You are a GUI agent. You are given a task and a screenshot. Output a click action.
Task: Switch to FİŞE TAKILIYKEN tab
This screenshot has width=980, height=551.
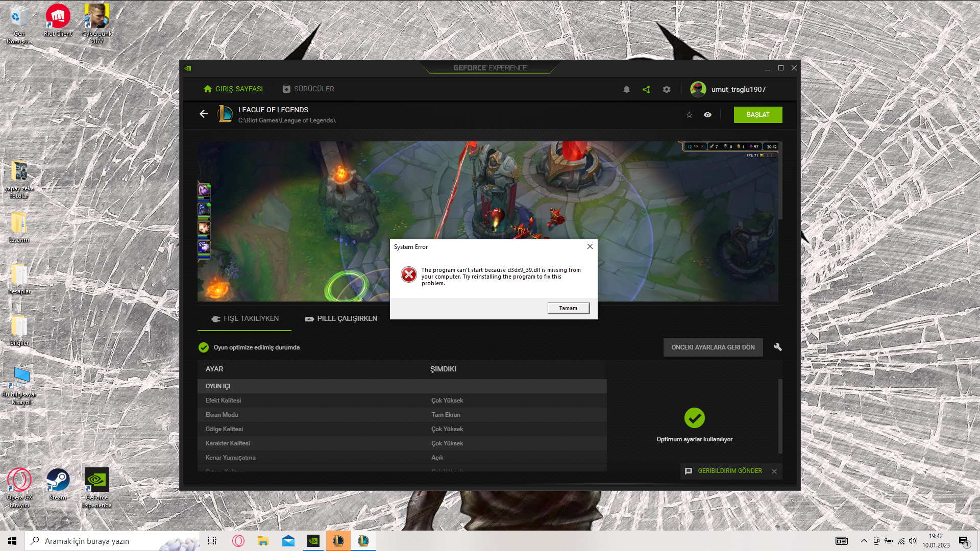[245, 318]
